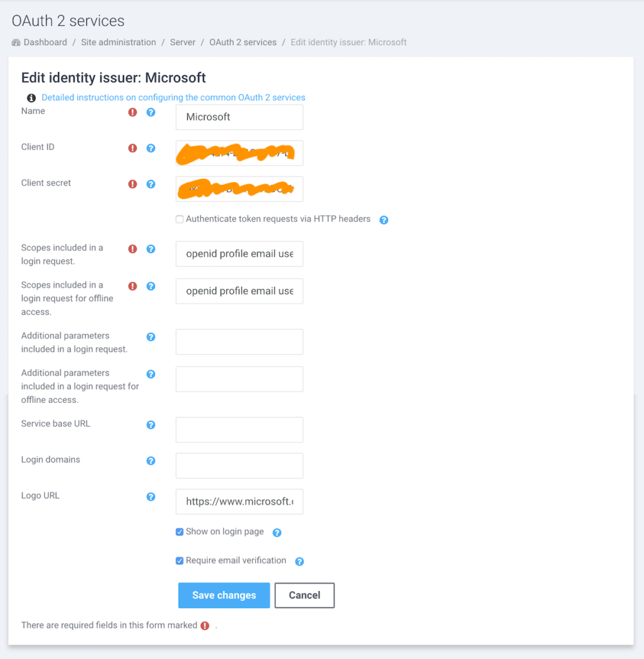This screenshot has height=659, width=644.
Task: Open help for Service base URL
Action: tap(151, 425)
